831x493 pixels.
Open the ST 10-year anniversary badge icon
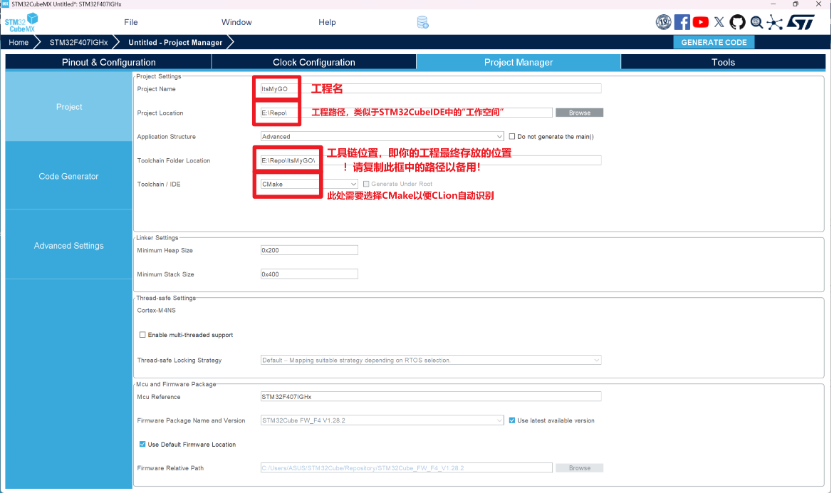[663, 22]
